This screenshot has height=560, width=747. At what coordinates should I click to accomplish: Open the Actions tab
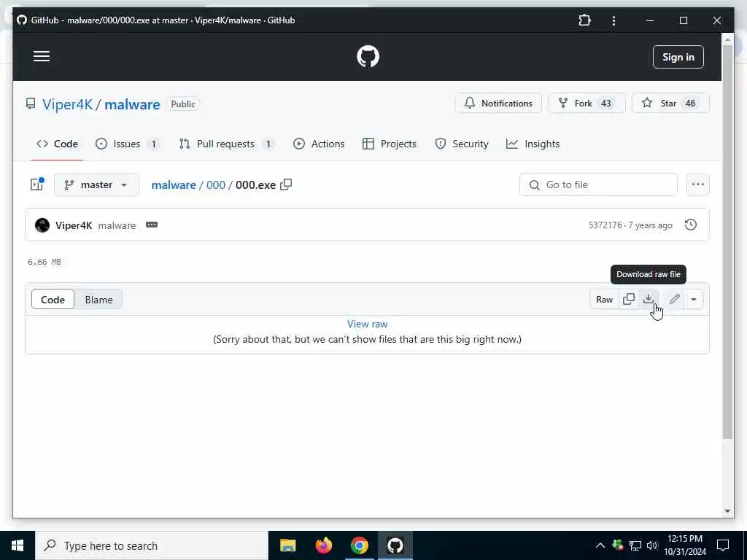click(319, 144)
